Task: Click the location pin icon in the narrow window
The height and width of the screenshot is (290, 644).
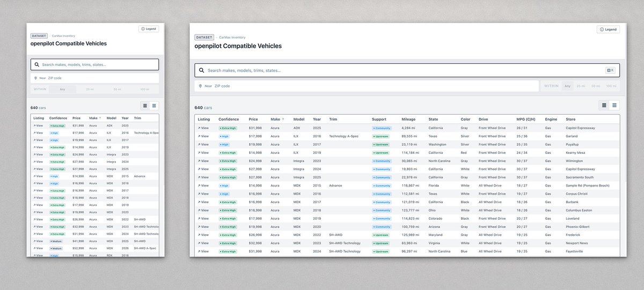Action: tap(36, 78)
